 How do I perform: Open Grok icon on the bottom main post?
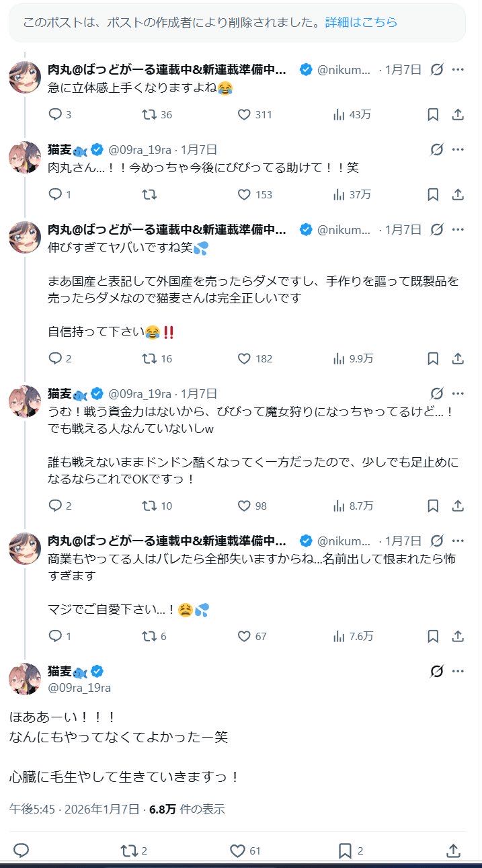pyautogui.click(x=437, y=671)
